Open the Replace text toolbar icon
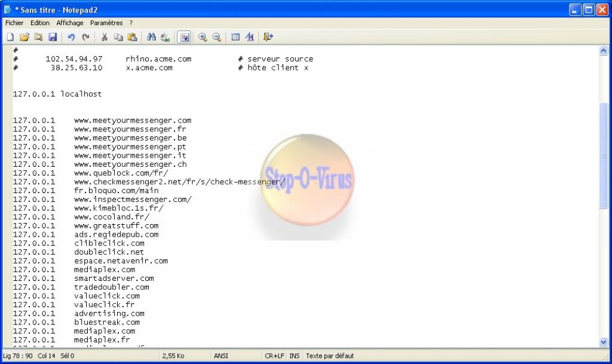Viewport: 612px width, 364px height. [x=166, y=37]
